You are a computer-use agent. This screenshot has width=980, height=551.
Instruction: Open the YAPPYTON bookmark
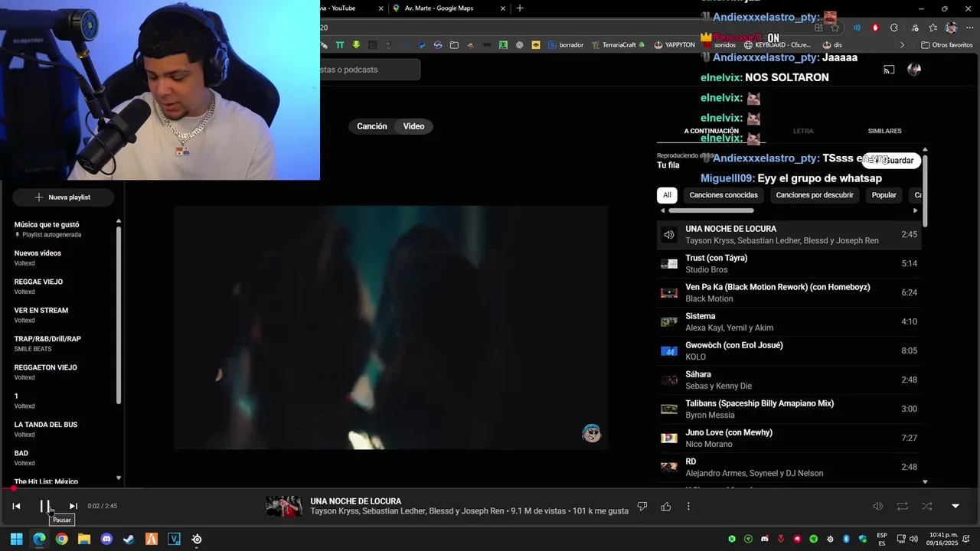674,45
